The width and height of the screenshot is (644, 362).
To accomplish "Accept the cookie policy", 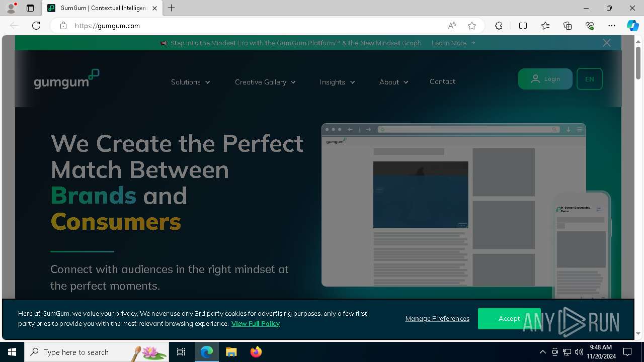I will coord(509,319).
